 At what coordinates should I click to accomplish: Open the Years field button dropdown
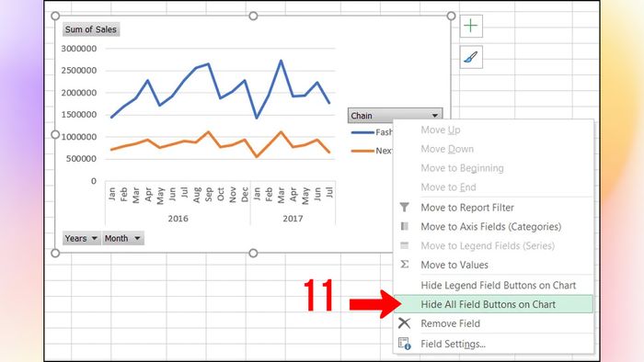[94, 238]
